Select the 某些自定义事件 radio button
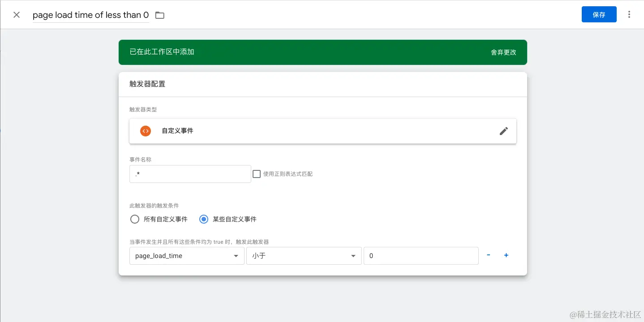The width and height of the screenshot is (644, 322). tap(204, 219)
